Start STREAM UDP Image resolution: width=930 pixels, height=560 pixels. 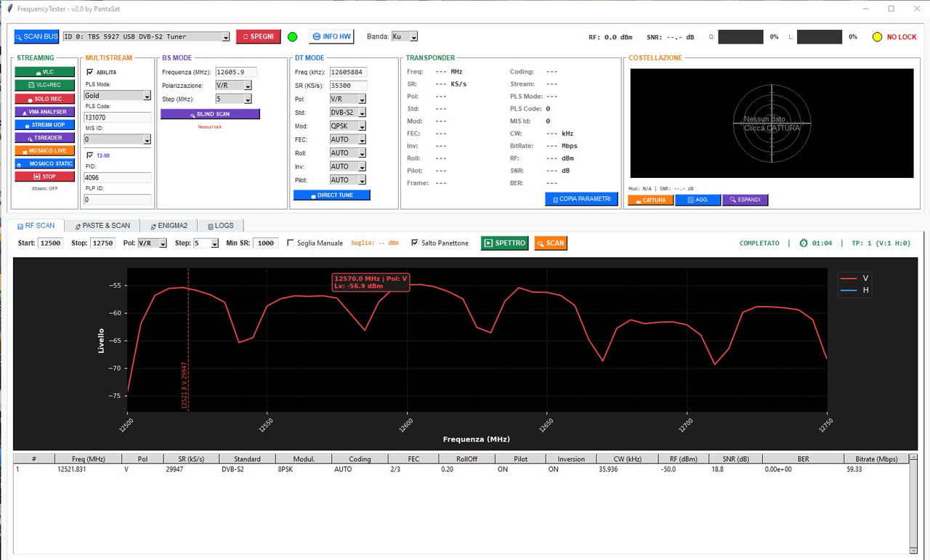coord(44,124)
